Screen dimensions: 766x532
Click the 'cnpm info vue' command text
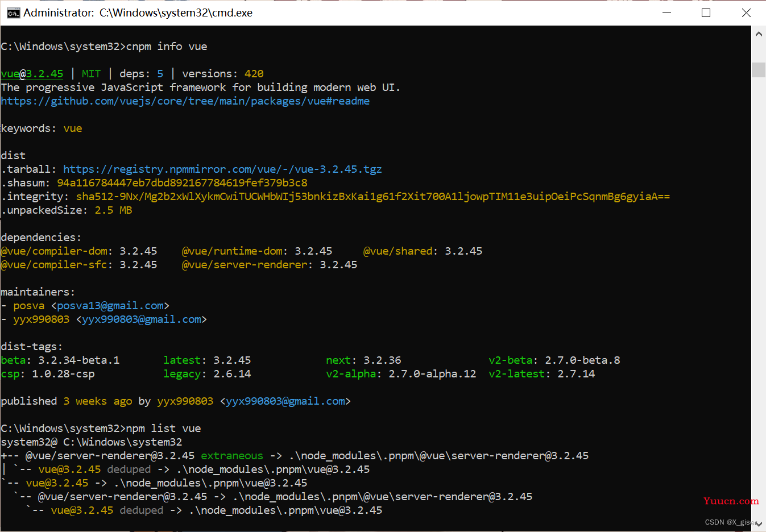tap(167, 47)
